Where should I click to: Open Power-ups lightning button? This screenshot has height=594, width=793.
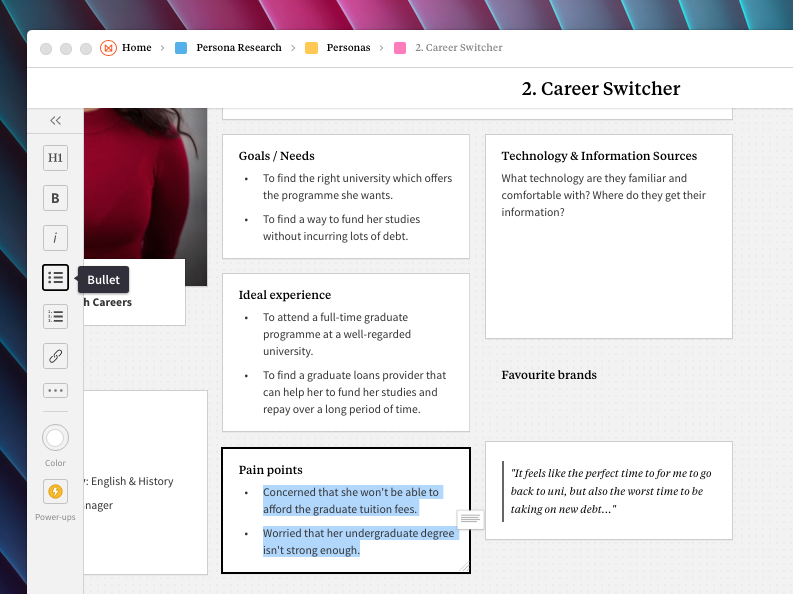(x=56, y=491)
